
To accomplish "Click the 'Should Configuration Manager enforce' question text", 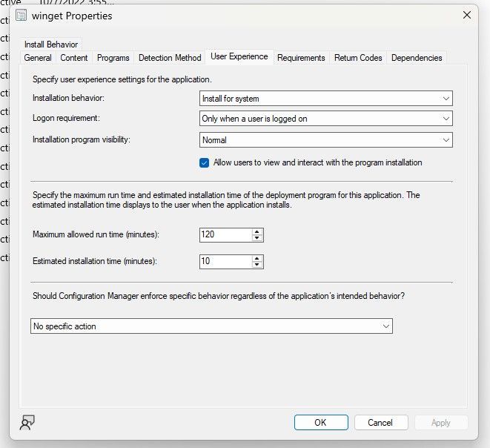I will click(x=219, y=296).
